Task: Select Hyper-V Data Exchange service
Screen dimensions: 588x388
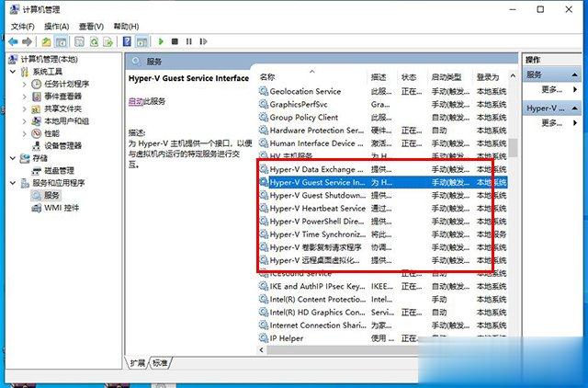Action: 382,169
